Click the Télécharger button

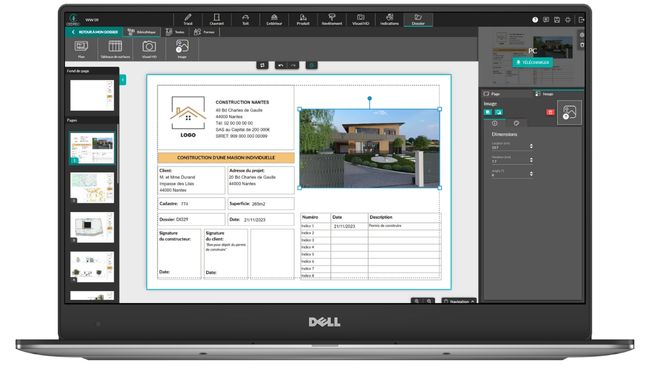[533, 62]
